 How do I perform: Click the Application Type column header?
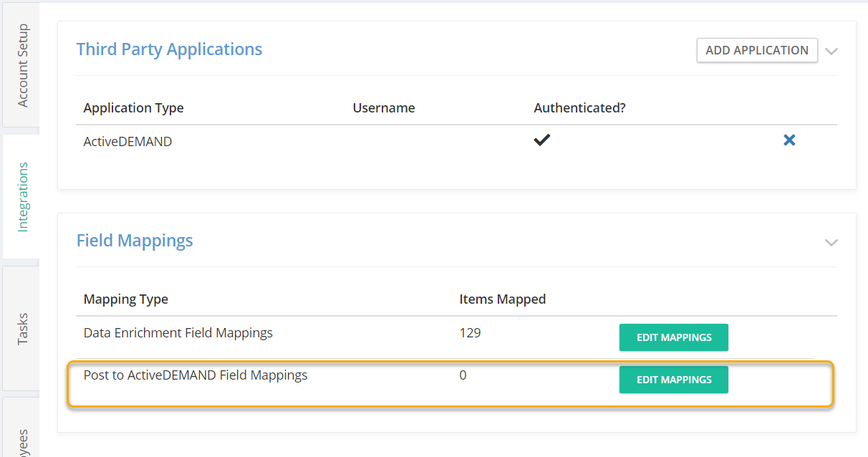134,108
